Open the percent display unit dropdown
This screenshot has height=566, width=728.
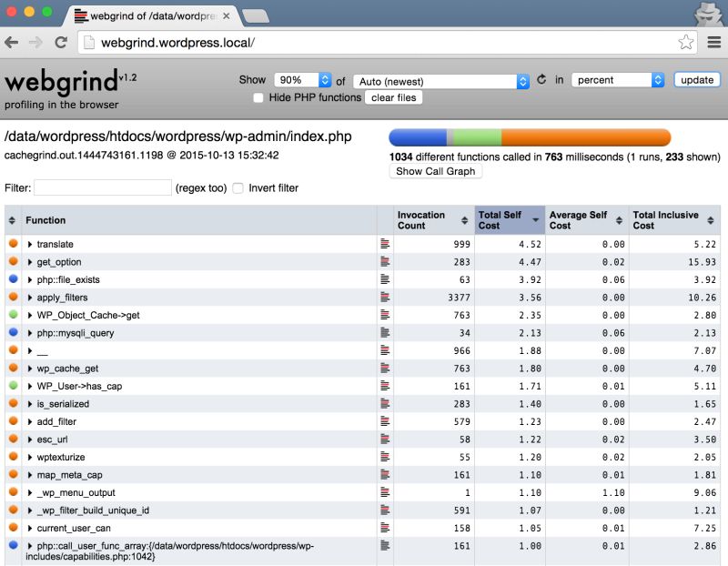pyautogui.click(x=617, y=80)
